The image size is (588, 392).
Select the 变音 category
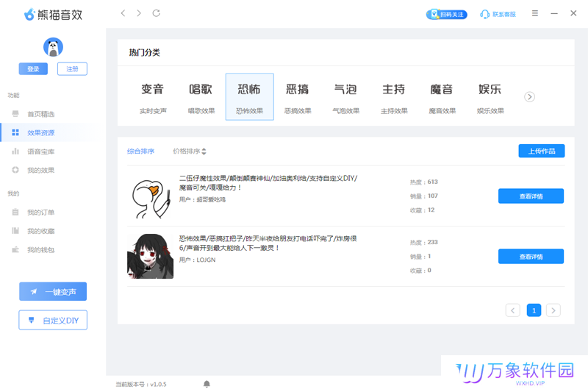[153, 97]
